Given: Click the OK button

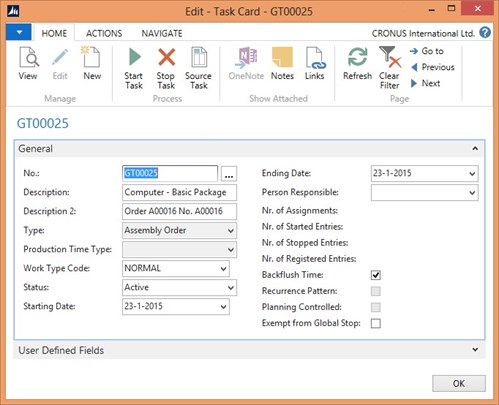Looking at the screenshot, I should [x=459, y=383].
